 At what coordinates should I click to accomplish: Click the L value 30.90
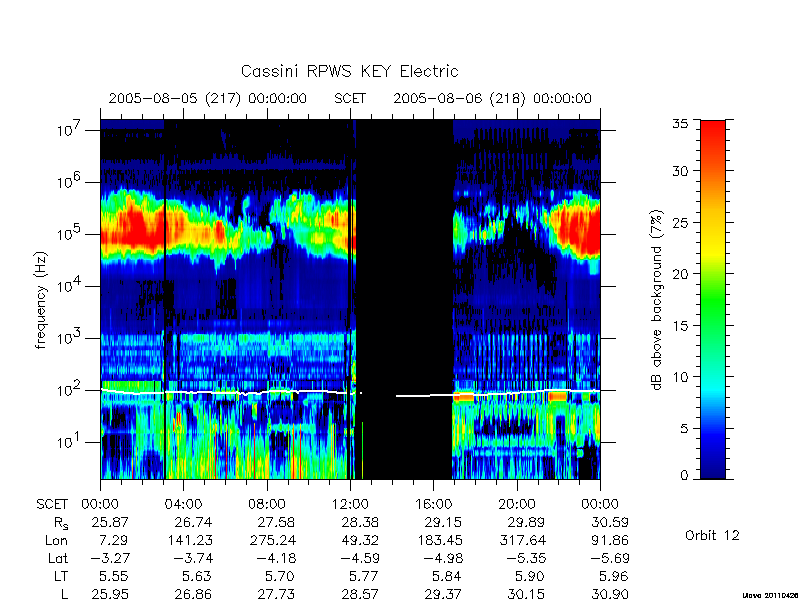(610, 594)
